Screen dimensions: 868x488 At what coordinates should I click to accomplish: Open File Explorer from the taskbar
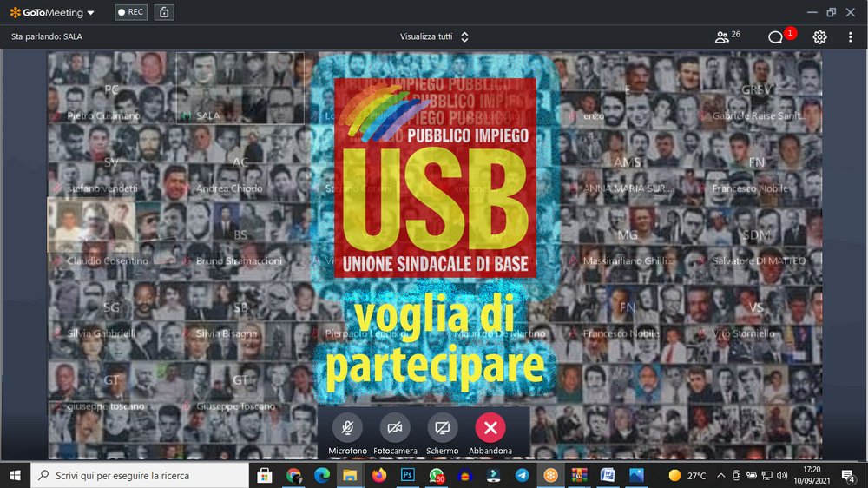(351, 475)
